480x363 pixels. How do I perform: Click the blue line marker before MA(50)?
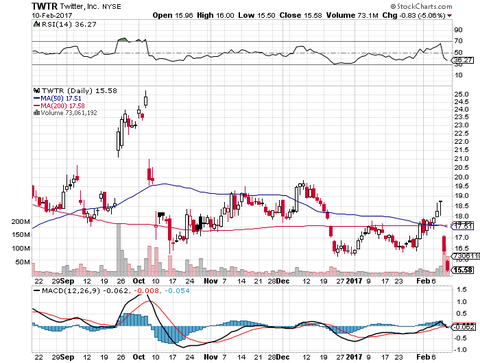click(x=36, y=98)
